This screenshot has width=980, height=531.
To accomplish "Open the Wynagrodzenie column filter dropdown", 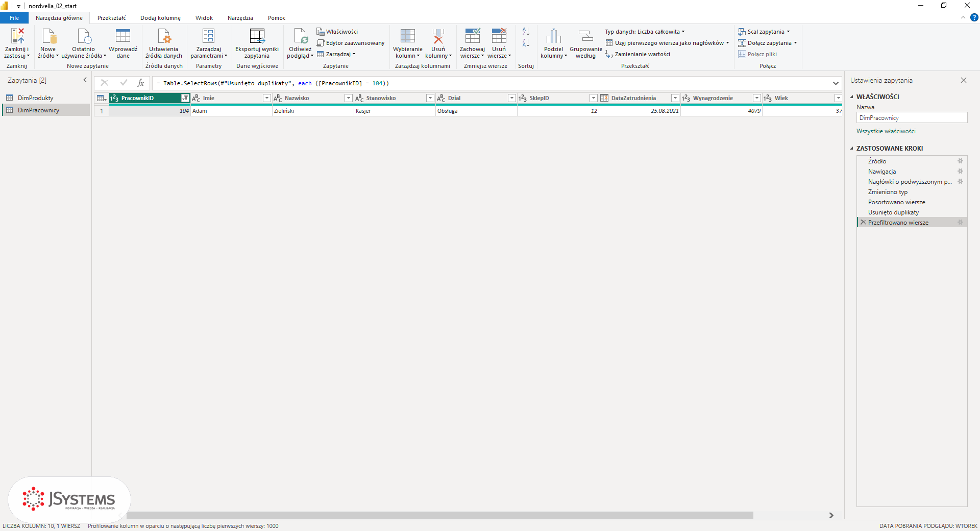I will pos(757,98).
